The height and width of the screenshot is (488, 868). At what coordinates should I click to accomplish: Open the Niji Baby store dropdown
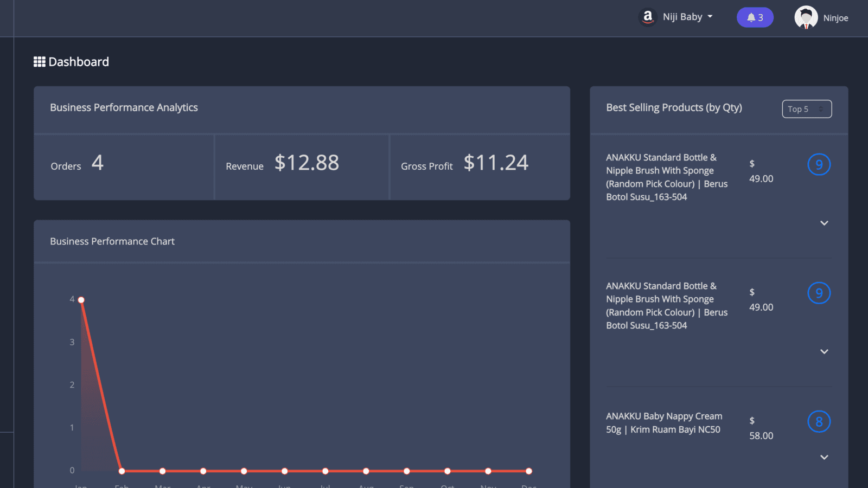pos(687,17)
